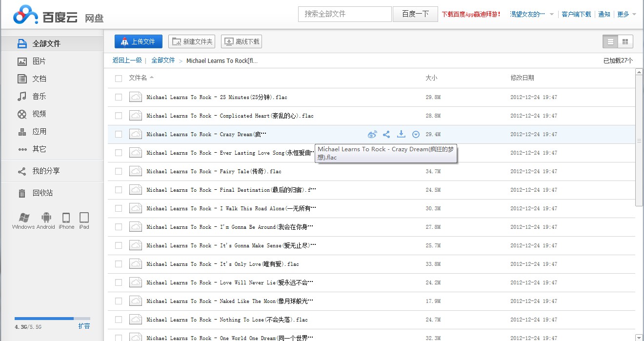This screenshot has height=341, width=644.
Task: Open the 更多 dropdown menu
Action: (x=626, y=14)
